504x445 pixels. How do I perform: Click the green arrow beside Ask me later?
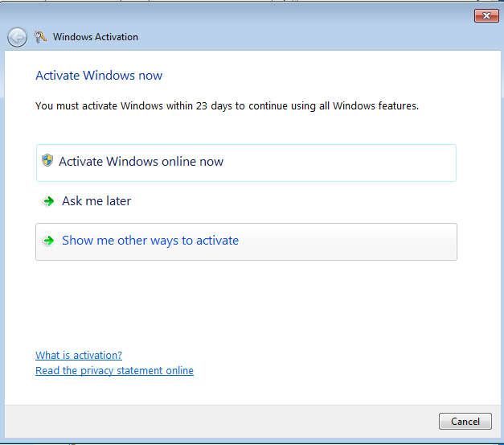coord(49,201)
